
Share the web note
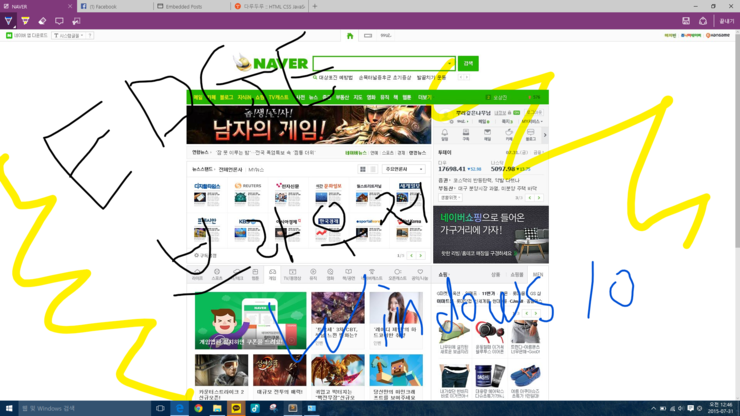click(703, 21)
